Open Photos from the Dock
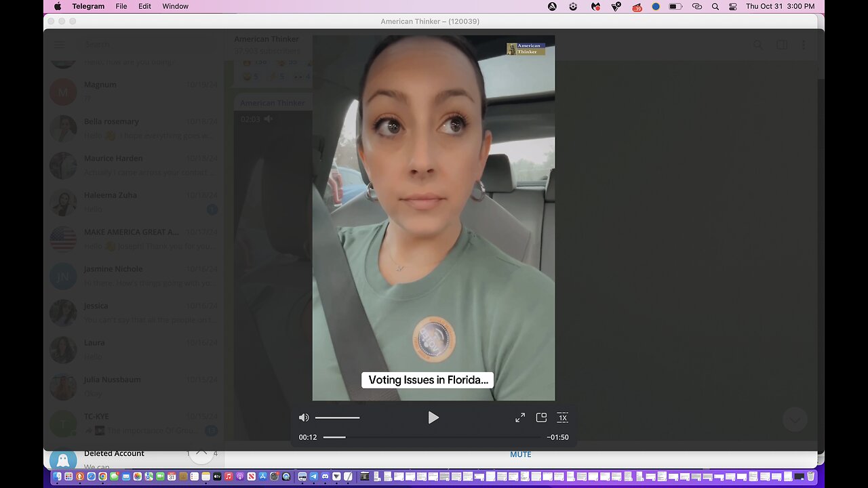The width and height of the screenshot is (868, 488). pyautogui.click(x=137, y=476)
